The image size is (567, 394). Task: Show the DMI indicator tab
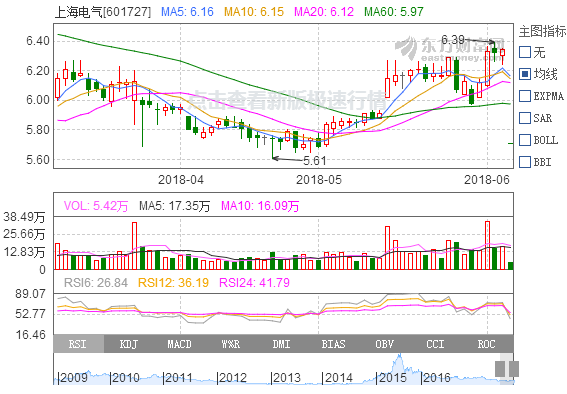pyautogui.click(x=282, y=344)
